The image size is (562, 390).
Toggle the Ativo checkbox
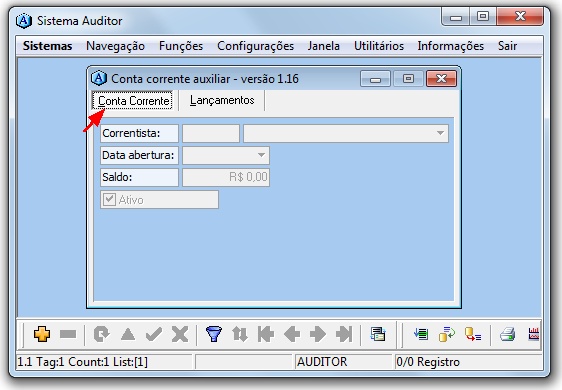[x=109, y=199]
